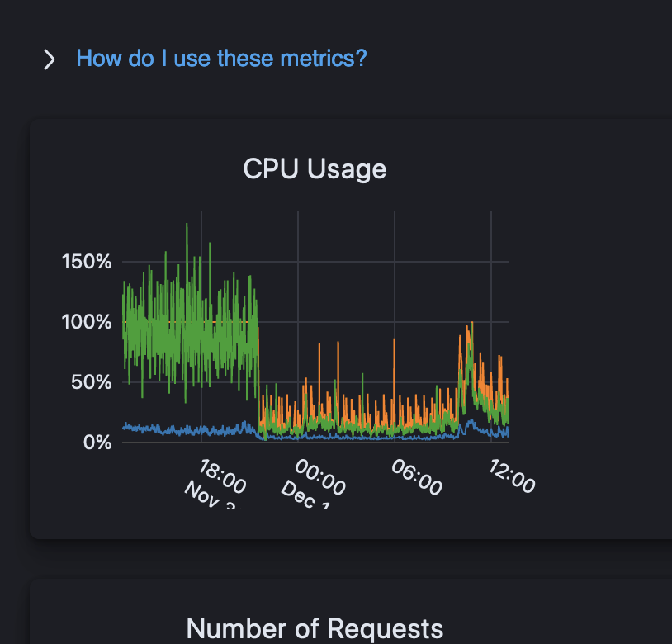The image size is (672, 644).
Task: Click the Number of Requests panel title
Action: pyautogui.click(x=315, y=628)
